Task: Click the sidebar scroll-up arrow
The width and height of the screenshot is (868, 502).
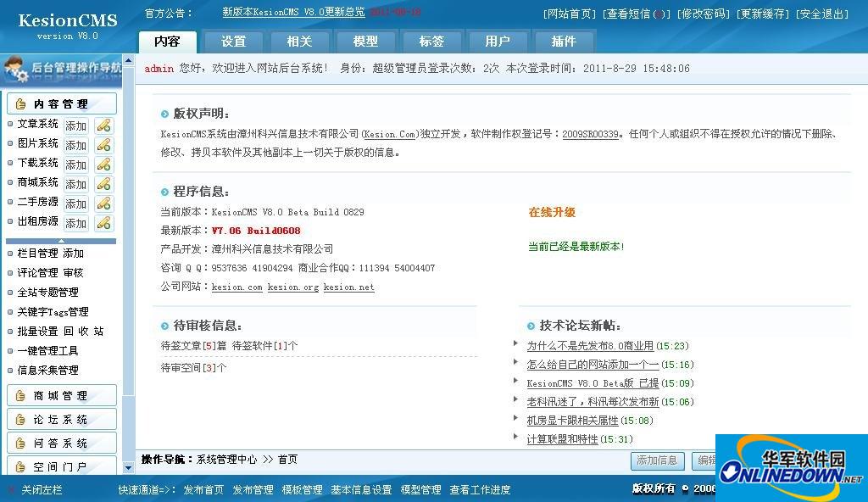Action: (129, 60)
